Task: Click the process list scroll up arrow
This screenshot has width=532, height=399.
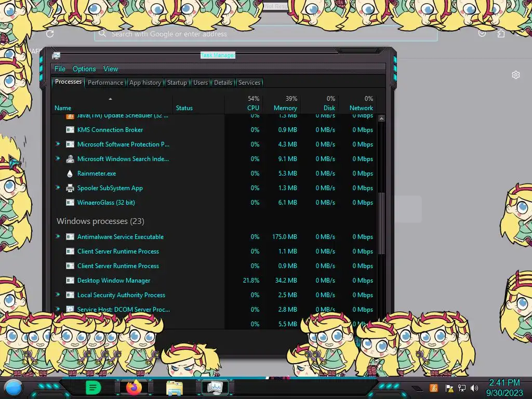Action: [x=381, y=118]
